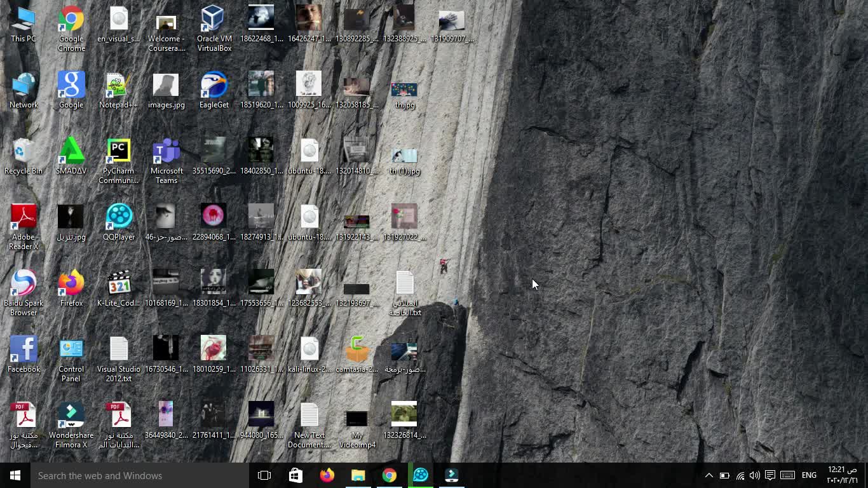Viewport: 868px width, 488px height.
Task: Show hidden system tray icons
Action: 709,475
